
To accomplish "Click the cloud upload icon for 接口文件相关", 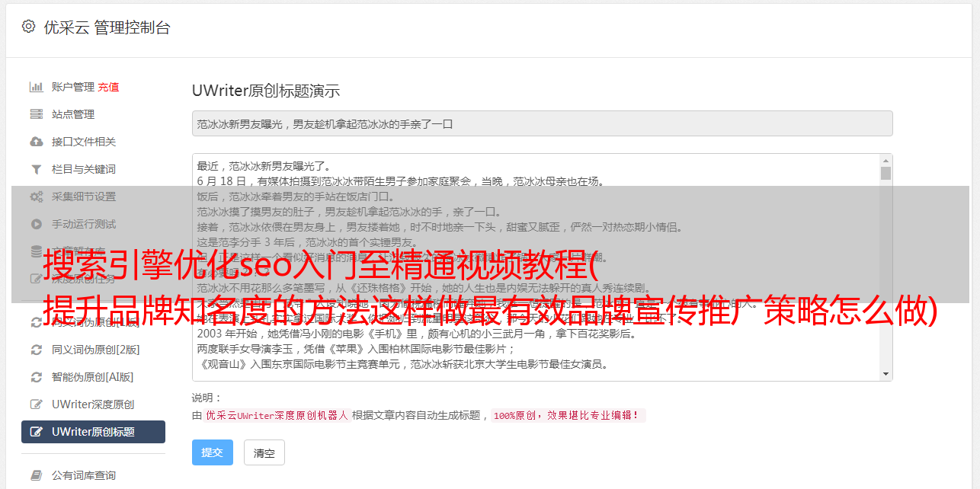I will tap(36, 142).
